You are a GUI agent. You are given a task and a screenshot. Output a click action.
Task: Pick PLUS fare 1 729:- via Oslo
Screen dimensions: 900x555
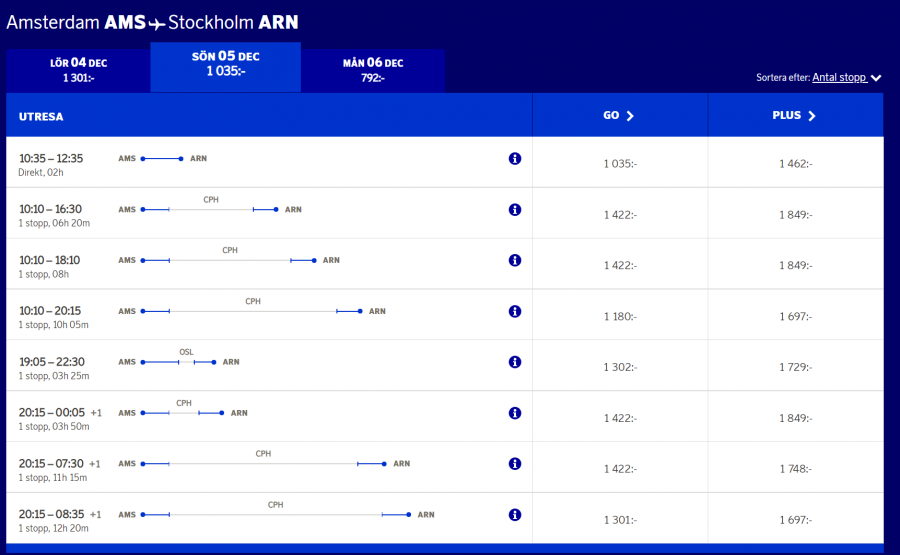pyautogui.click(x=795, y=367)
